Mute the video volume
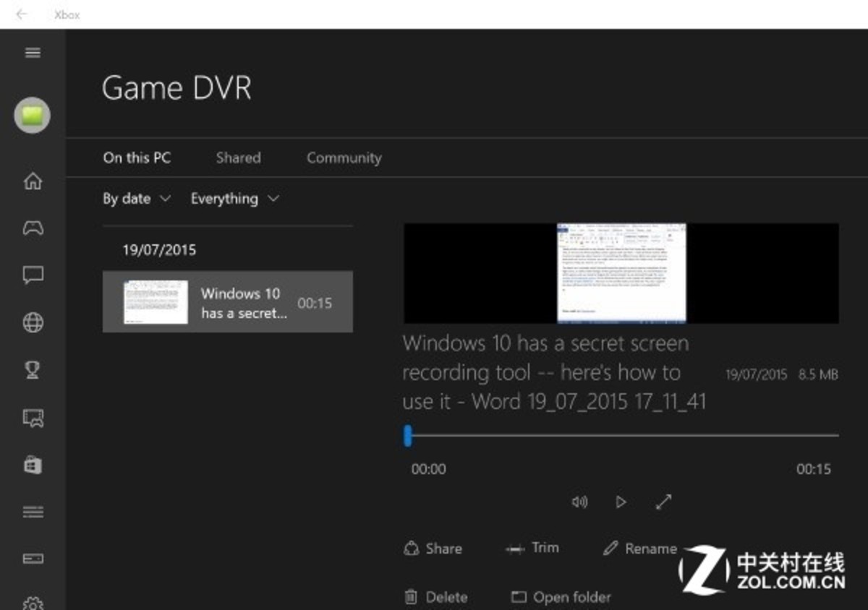The height and width of the screenshot is (610, 868). 579,502
